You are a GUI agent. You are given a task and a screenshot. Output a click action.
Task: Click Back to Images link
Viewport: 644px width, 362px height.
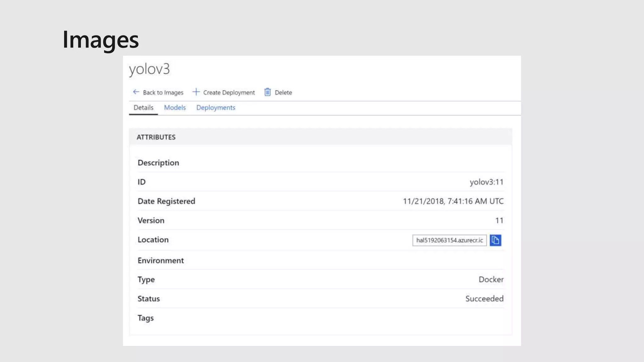pyautogui.click(x=163, y=93)
